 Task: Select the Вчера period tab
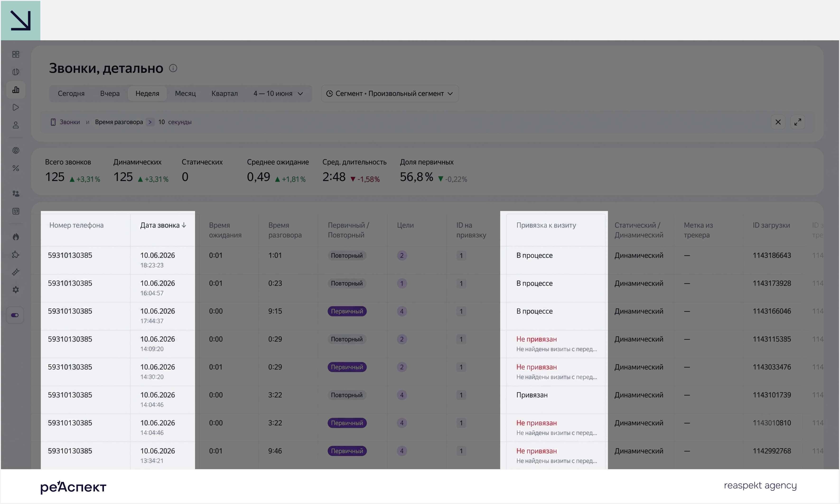[x=110, y=93]
